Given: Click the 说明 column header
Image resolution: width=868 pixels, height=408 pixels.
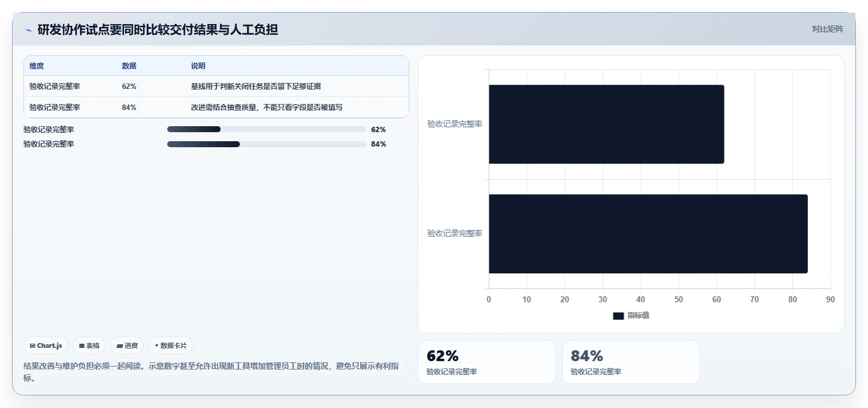Looking at the screenshot, I should [x=198, y=66].
